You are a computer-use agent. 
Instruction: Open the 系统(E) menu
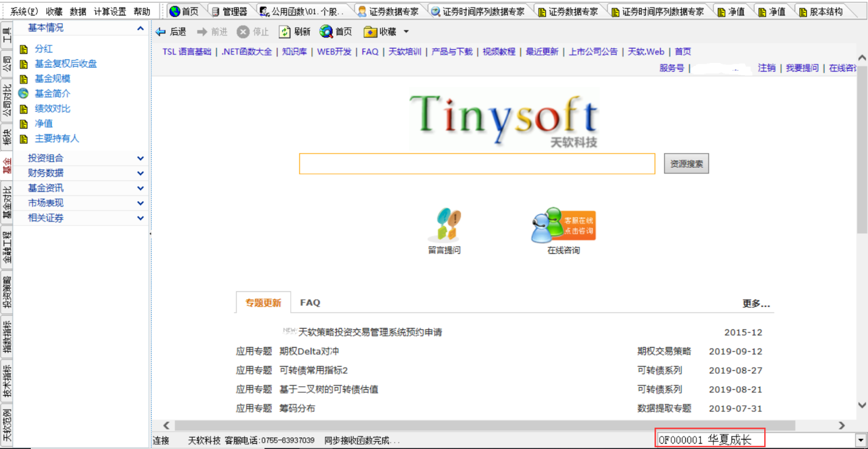tap(24, 11)
